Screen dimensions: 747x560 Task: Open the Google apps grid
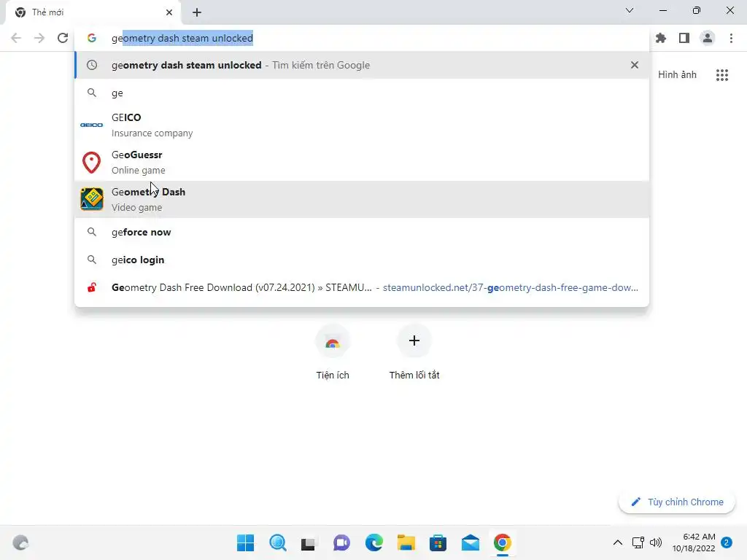coord(722,75)
